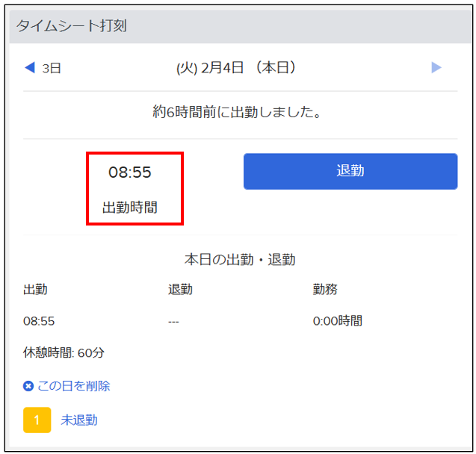The height and width of the screenshot is (454, 476).
Task: Click the (火) 2月4日 (本日) date
Action: 236,68
